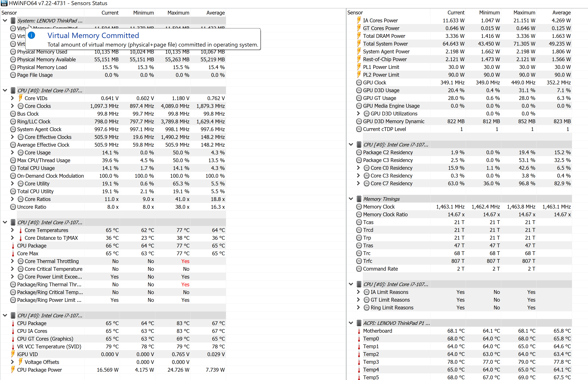Click the lightning icon next to iGPU VID
Screen dimensions: 588x380
point(13,354)
